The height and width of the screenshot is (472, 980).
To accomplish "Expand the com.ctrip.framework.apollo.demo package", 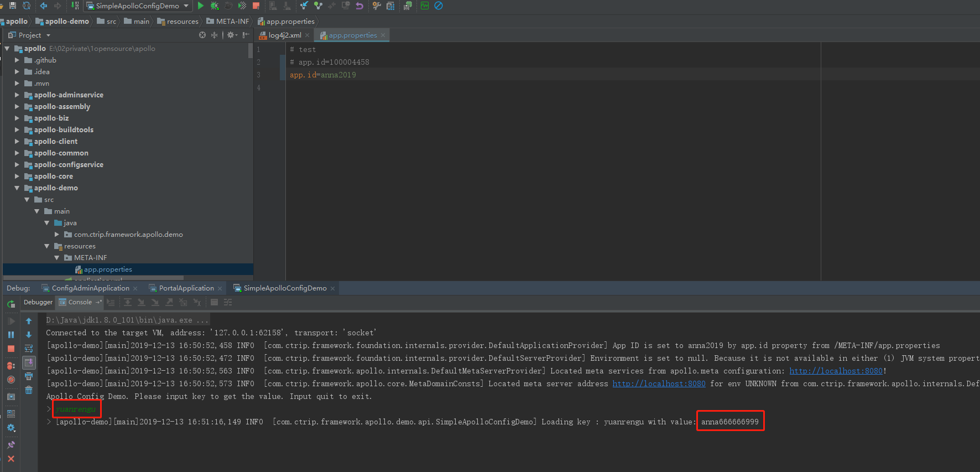I will coord(57,235).
